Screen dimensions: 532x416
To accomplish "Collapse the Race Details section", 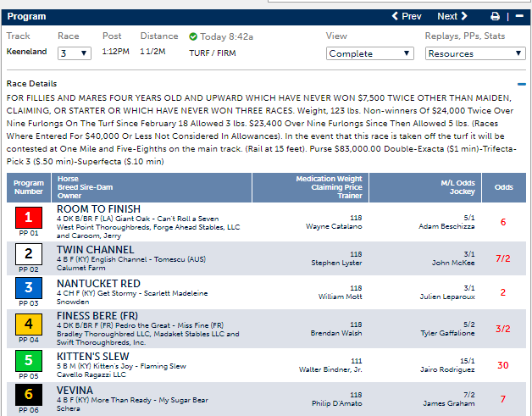I will (x=521, y=85).
